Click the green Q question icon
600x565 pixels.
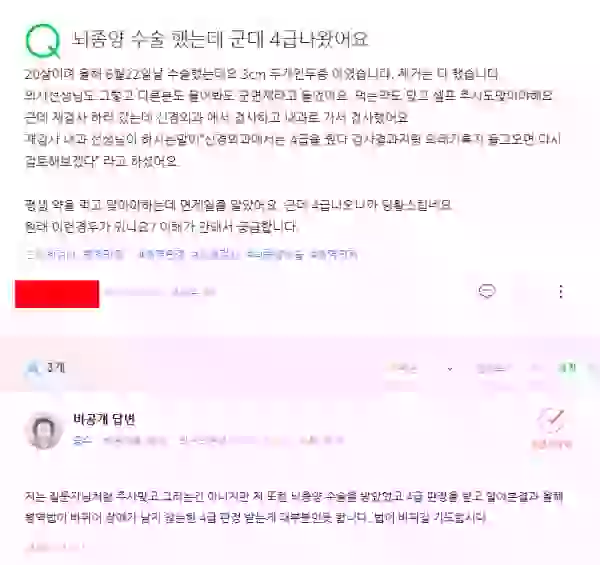[x=43, y=41]
